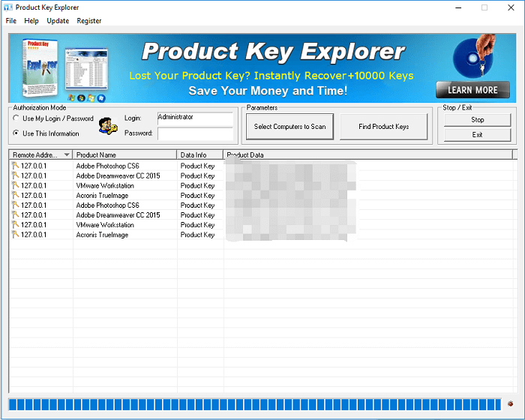This screenshot has width=525, height=420.
Task: Click the Learn More banner button
Action: point(472,90)
